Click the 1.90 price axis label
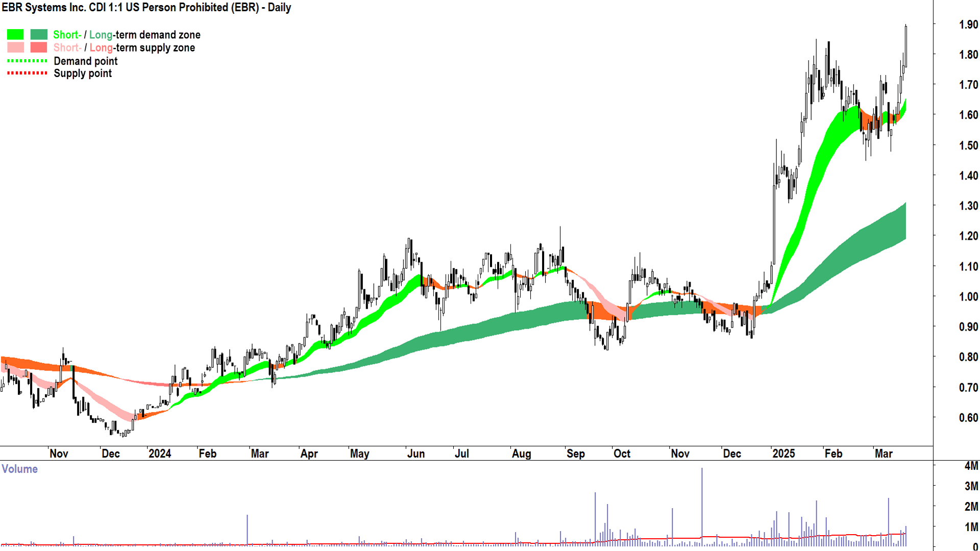 968,24
